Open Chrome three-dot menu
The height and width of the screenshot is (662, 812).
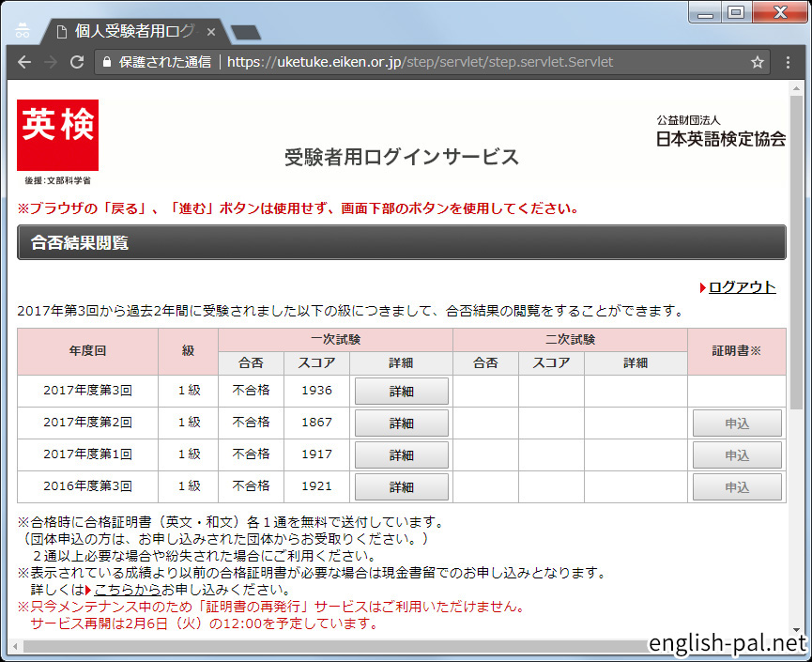[789, 63]
